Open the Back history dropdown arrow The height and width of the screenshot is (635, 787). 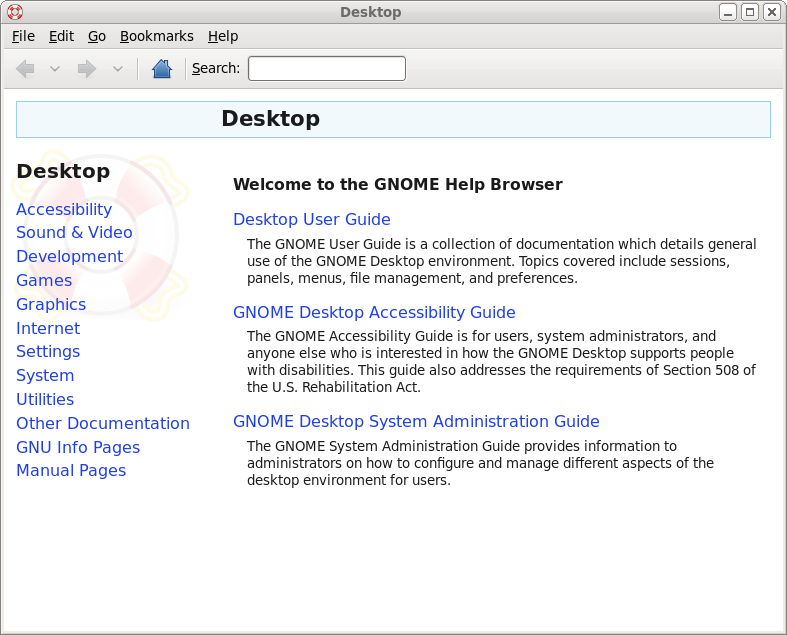click(55, 69)
